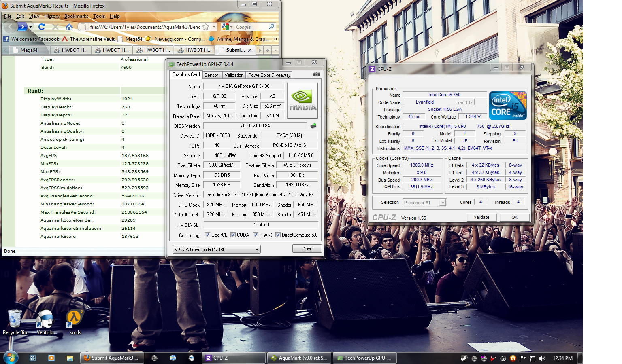The height and width of the screenshot is (364, 622).
Task: Open The Adrenaline Vault bookmark
Action: (89, 39)
